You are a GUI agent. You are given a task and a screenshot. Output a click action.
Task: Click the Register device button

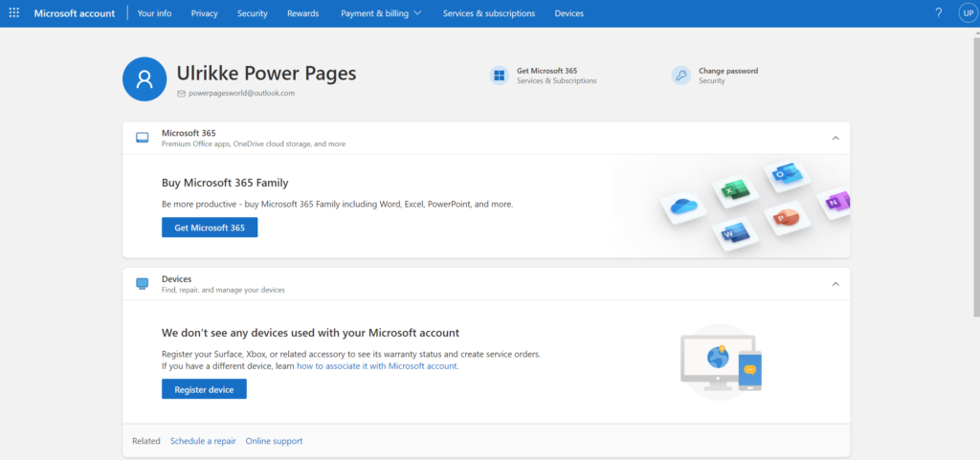click(x=205, y=389)
